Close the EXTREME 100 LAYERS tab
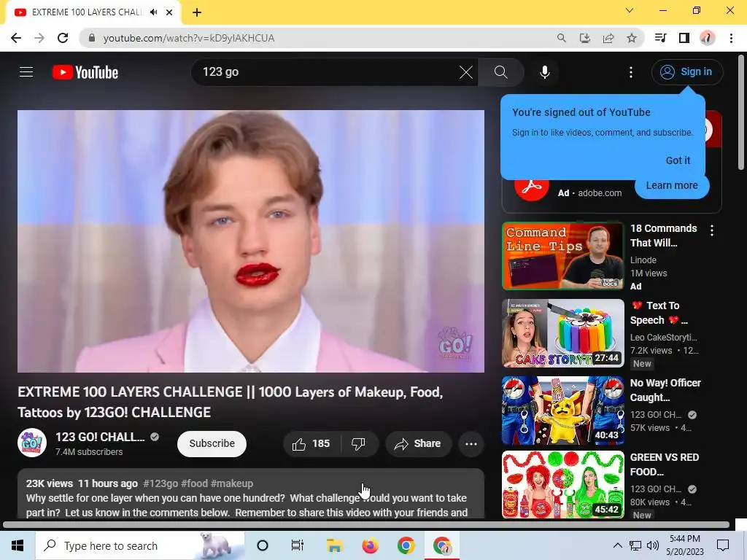 click(x=169, y=12)
